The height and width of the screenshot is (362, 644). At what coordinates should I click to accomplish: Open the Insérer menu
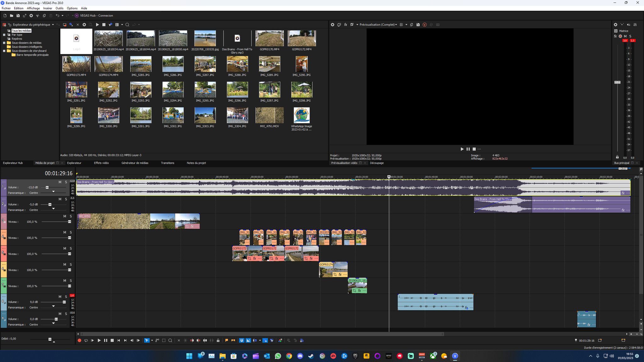tap(47, 8)
